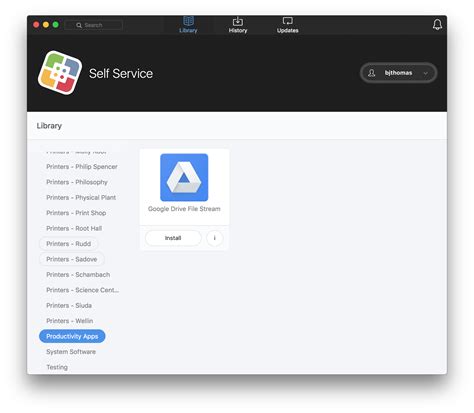The width and height of the screenshot is (474, 413).
Task: Click the magnifier icon in the search field
Action: pyautogui.click(x=79, y=25)
